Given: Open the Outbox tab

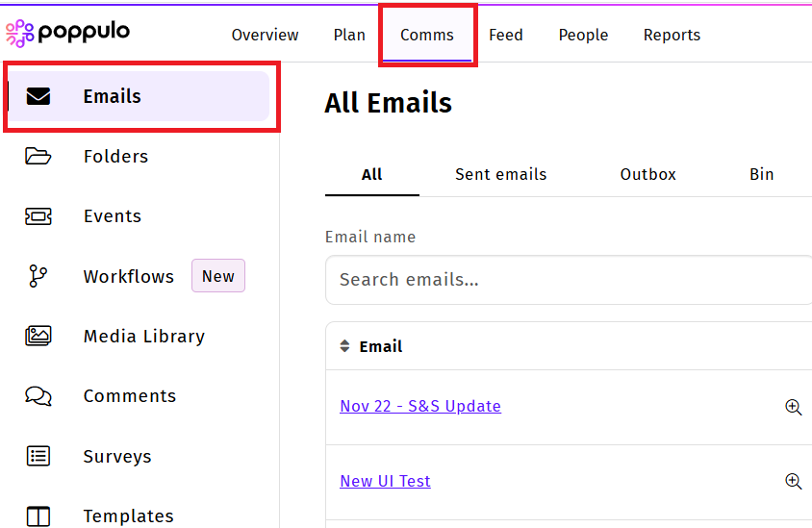Looking at the screenshot, I should click(647, 174).
